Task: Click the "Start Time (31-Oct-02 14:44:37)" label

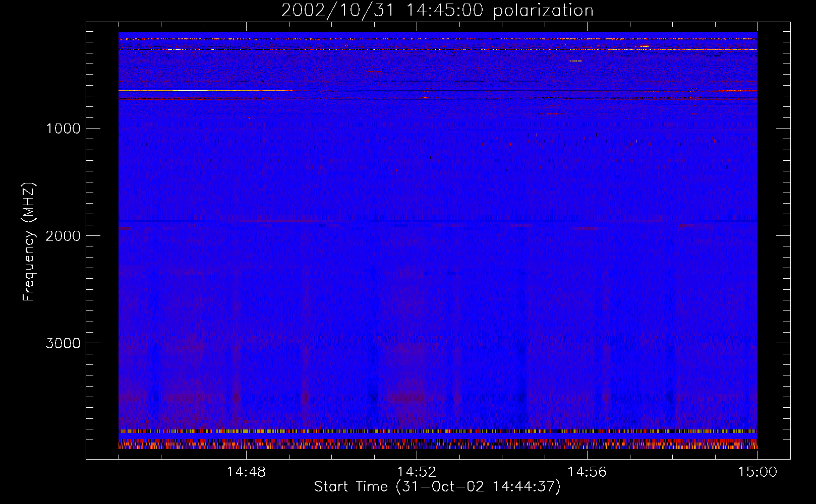Action: click(437, 487)
